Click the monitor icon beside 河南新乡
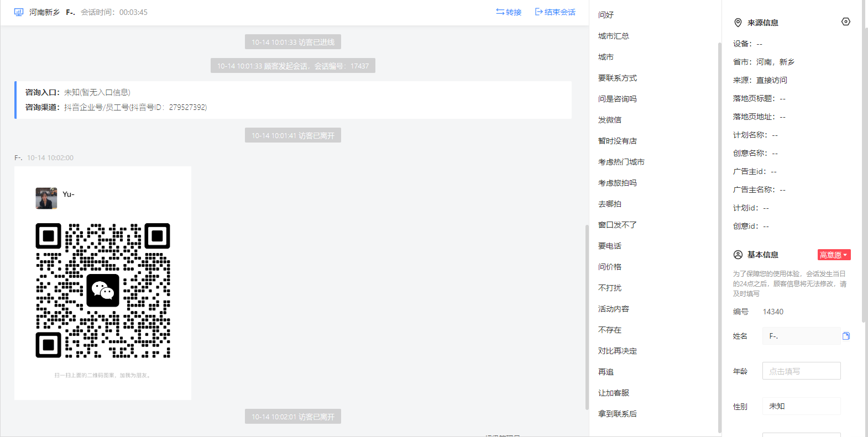 (x=19, y=12)
